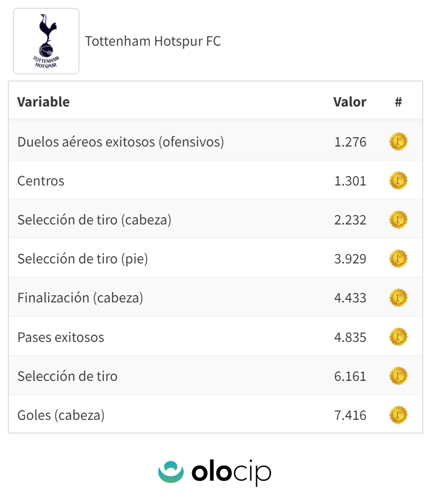This screenshot has width=431, height=504.
Task: Click the 1st medal in Centros row
Action: point(398,181)
